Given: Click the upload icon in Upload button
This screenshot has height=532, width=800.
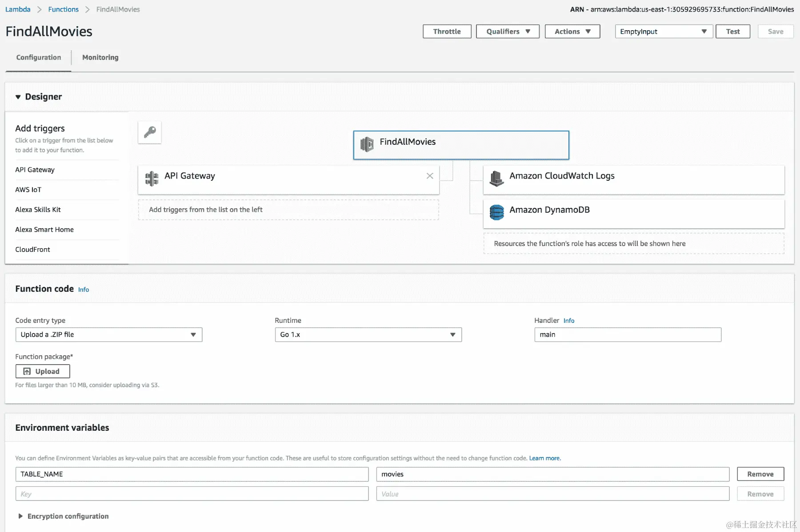Looking at the screenshot, I should coord(27,371).
